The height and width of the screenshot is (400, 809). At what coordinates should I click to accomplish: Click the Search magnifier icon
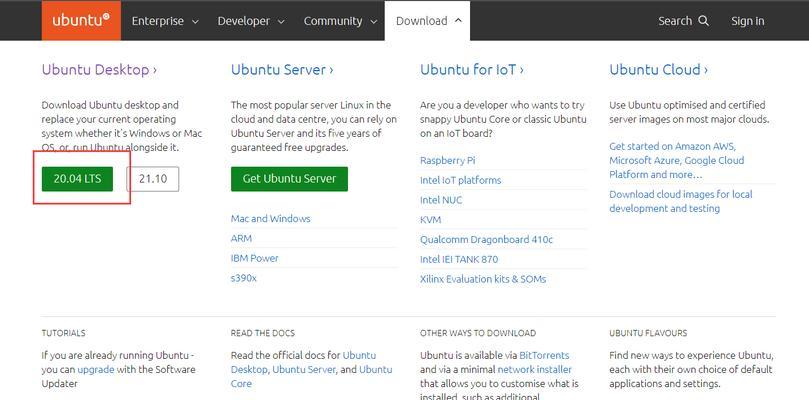click(703, 21)
